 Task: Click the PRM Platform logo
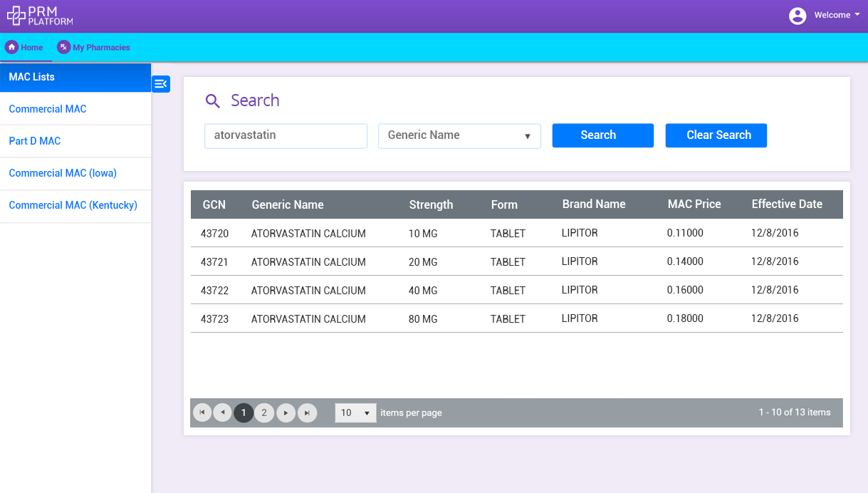point(40,16)
